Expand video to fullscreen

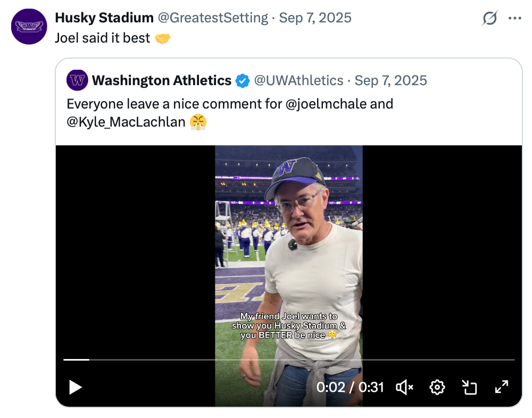click(x=502, y=387)
